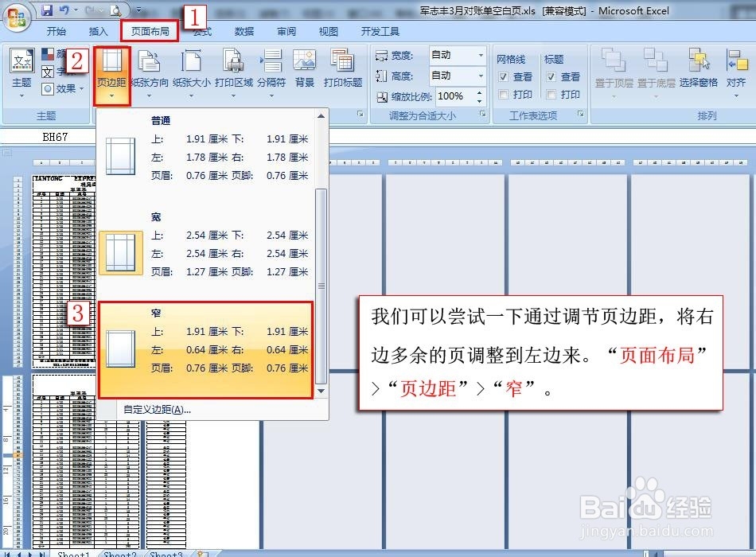Image resolution: width=756 pixels, height=557 pixels.
Task: Open 纸张方向 orientation options
Action: 150,73
